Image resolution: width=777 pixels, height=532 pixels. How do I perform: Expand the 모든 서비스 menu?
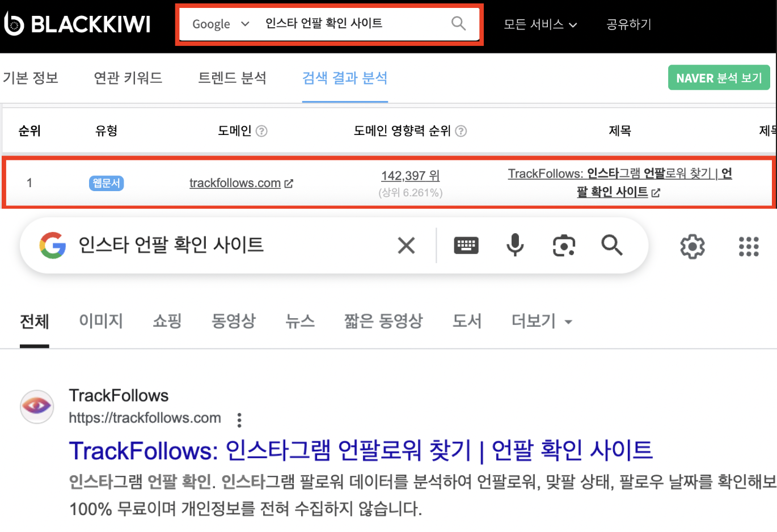540,24
